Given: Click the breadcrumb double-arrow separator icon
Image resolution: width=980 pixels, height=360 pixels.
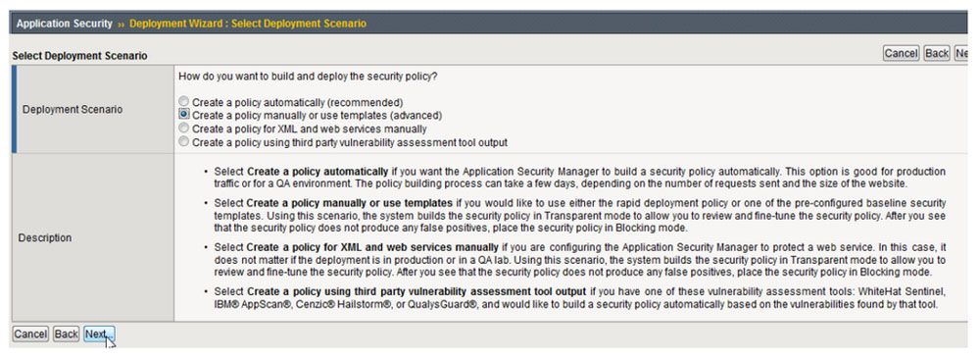Looking at the screenshot, I should coord(121,24).
